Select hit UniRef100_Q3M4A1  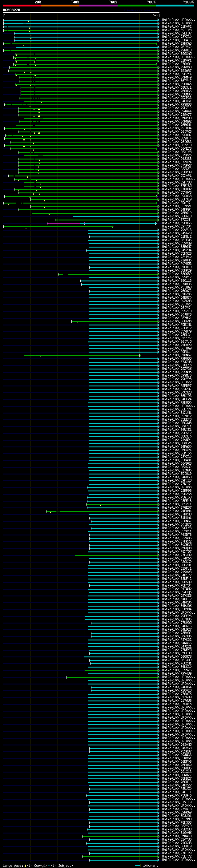[177, 460]
